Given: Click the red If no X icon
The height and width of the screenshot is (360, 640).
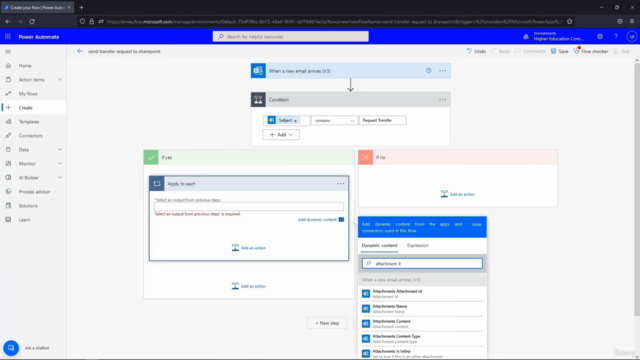Looking at the screenshot, I should point(366,157).
